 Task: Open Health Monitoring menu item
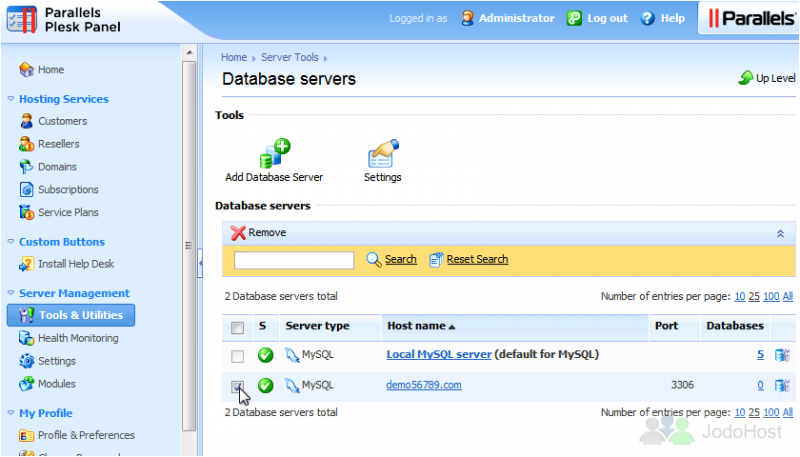tap(78, 338)
